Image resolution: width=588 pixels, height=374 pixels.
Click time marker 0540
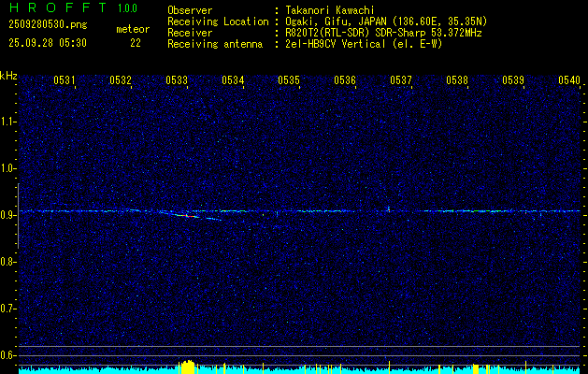click(x=569, y=80)
